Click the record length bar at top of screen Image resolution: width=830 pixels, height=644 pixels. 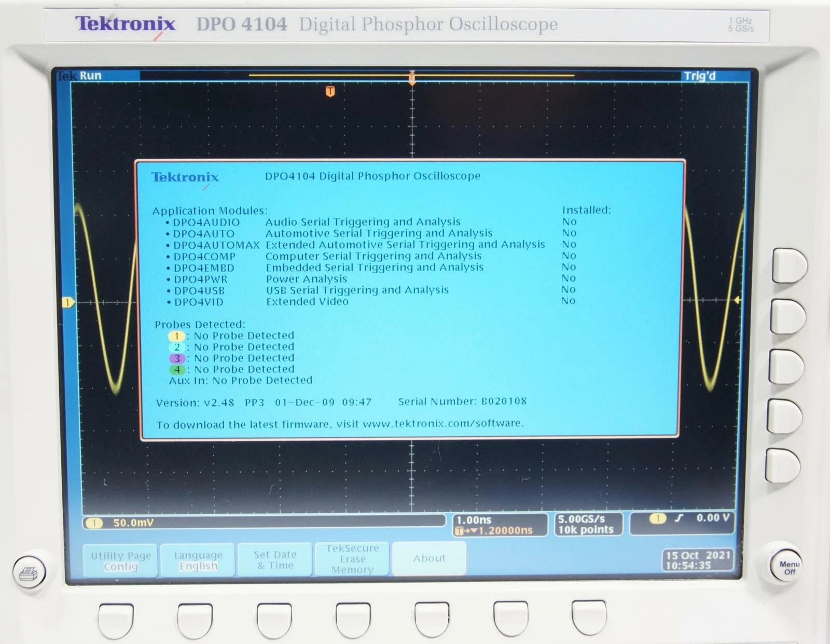411,76
